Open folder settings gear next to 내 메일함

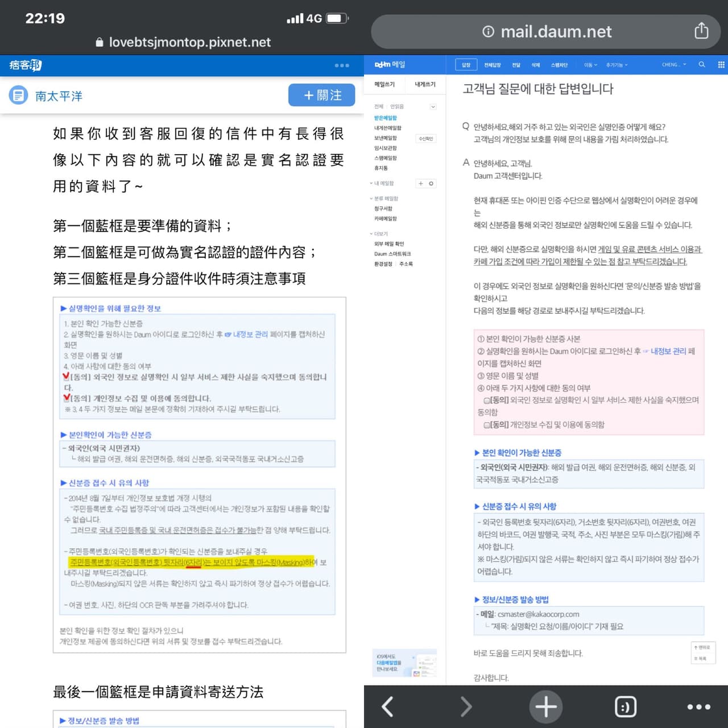431,184
